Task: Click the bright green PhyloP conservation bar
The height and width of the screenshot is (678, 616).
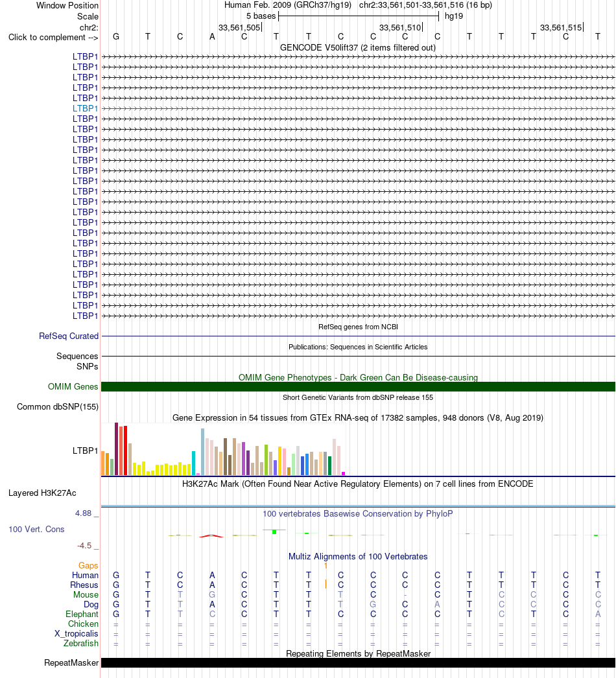Action: [274, 532]
